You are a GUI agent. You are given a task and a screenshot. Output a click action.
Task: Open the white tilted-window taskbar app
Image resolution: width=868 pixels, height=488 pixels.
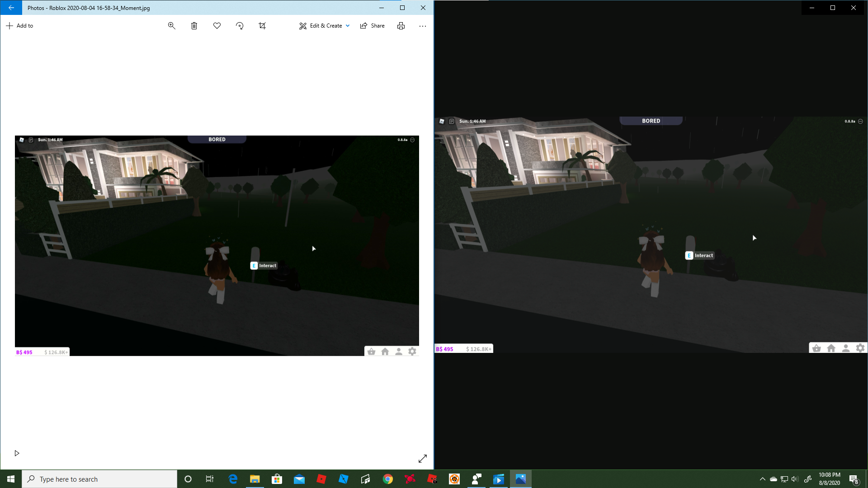[x=366, y=479]
